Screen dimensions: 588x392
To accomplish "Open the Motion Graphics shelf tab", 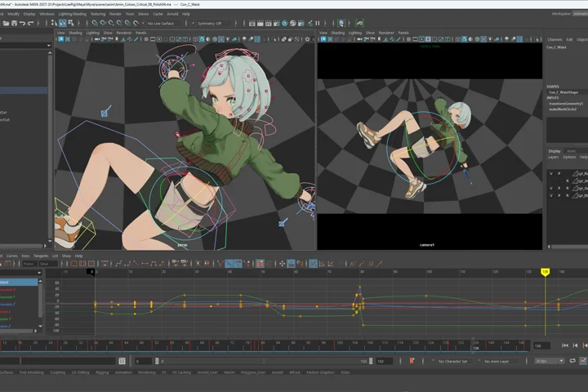I will click(320, 372).
